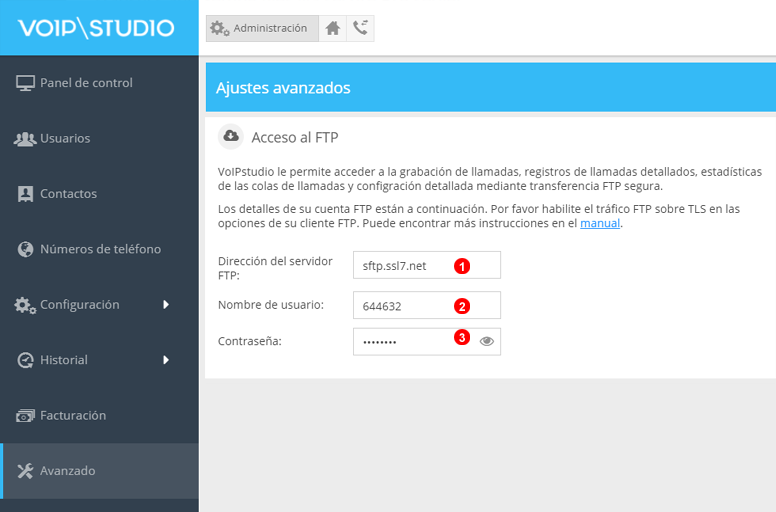Select Contactos in the sidebar

tap(68, 194)
